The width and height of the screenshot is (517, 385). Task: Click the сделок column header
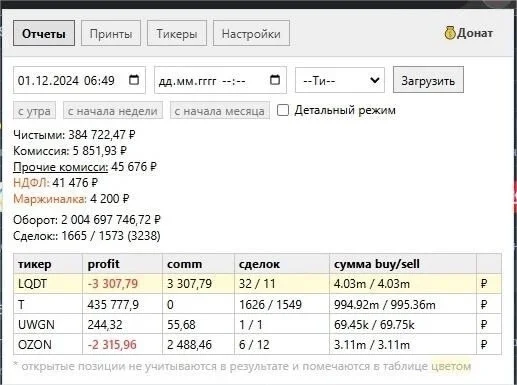click(282, 264)
